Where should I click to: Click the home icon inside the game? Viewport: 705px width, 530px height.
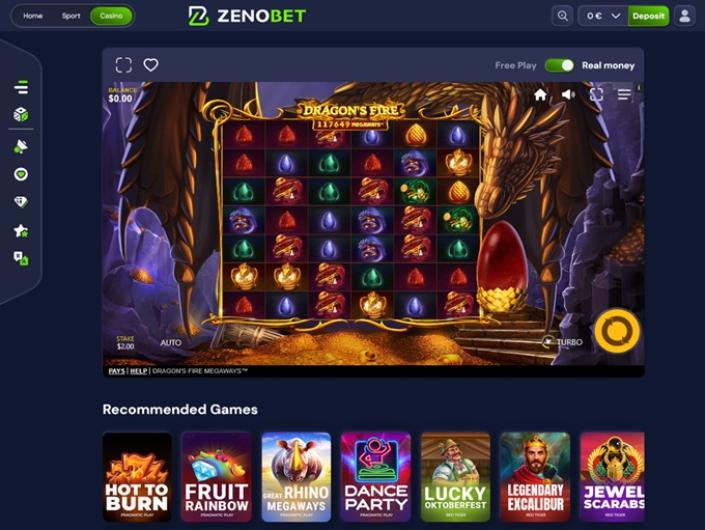[x=540, y=95]
